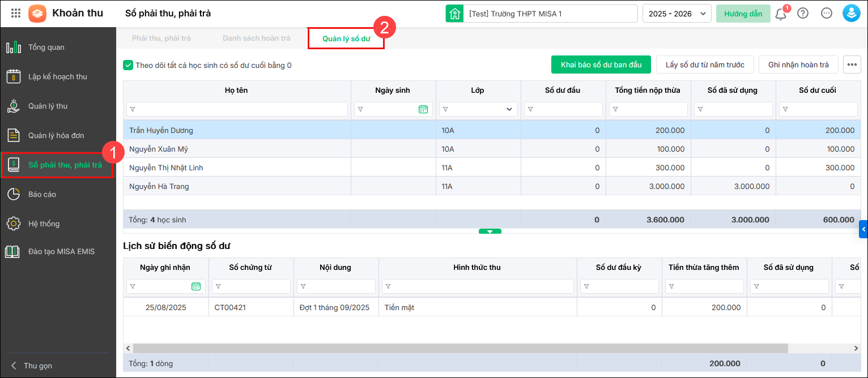
Task: Collapse the sidebar with Thu gọn
Action: (32, 366)
